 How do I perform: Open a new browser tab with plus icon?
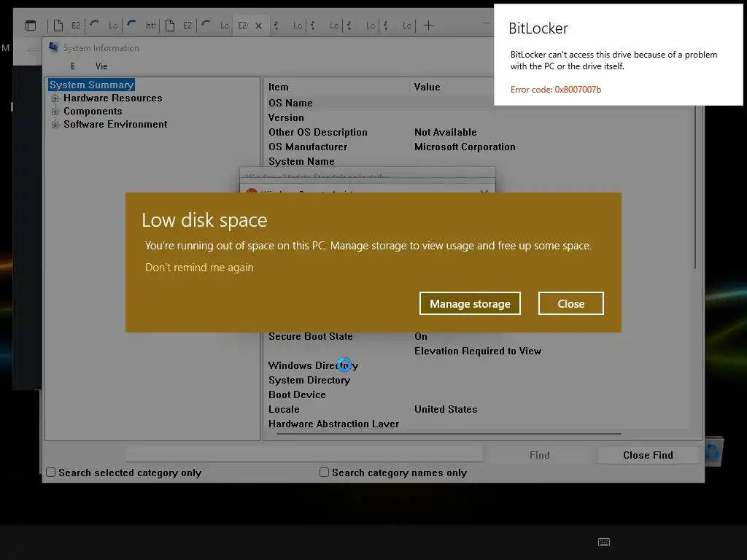[428, 26]
